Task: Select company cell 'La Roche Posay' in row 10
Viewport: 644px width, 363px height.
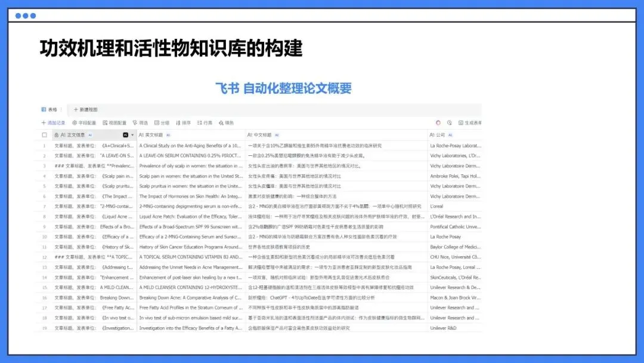Action: point(454,237)
